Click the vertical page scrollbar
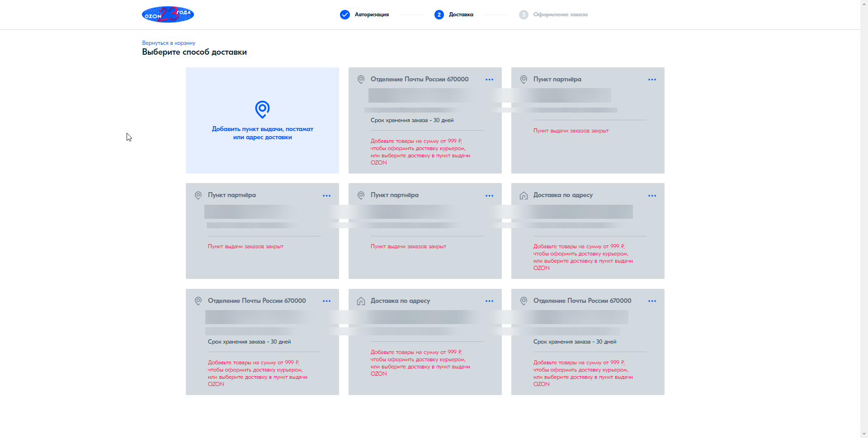 864,219
